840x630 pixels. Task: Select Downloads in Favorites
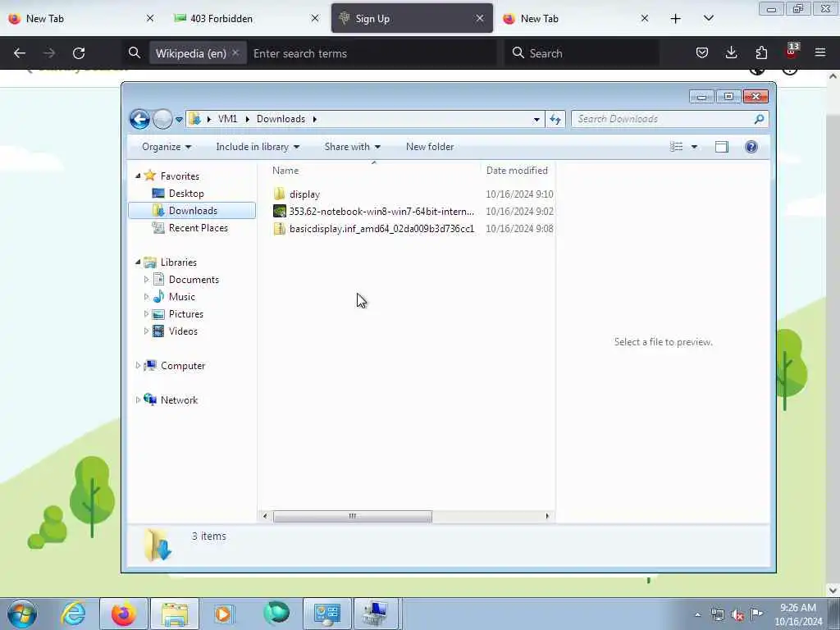[x=192, y=211]
